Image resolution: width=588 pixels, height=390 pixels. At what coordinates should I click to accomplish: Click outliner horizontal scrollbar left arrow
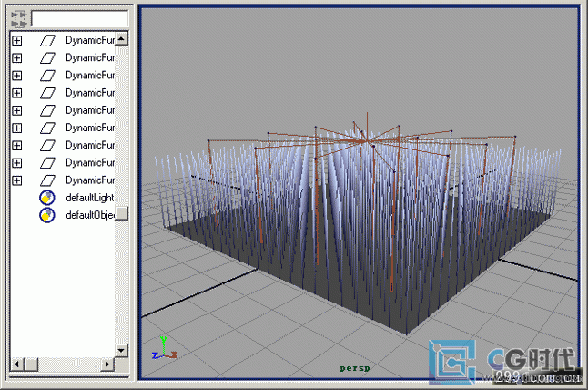tap(17, 364)
